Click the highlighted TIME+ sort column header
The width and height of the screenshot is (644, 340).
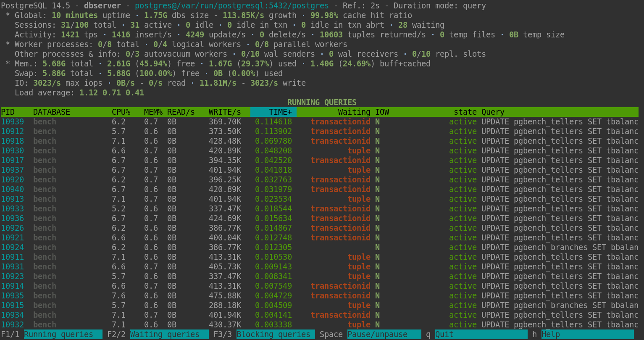[x=273, y=112]
